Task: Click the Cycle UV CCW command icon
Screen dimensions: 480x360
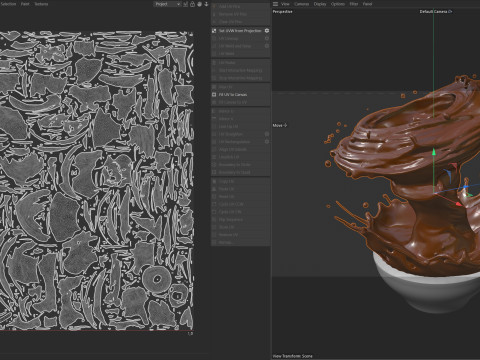Action: tap(214, 204)
